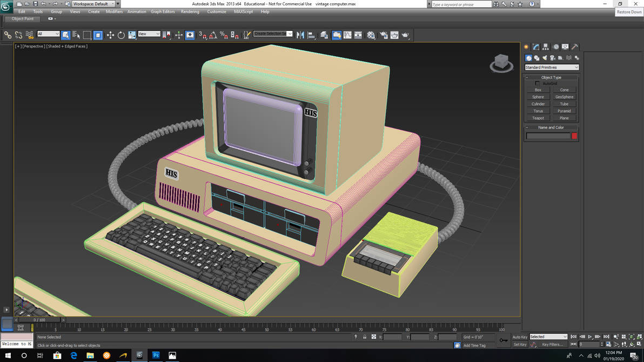Open Select by Name list
The image size is (644, 362).
(76, 35)
